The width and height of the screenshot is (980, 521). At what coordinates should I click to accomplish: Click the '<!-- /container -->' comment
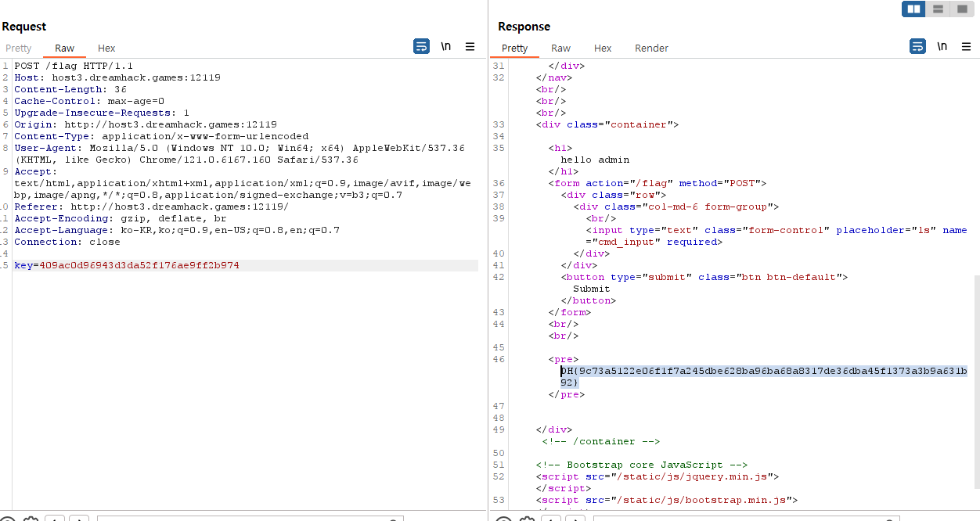tap(601, 441)
